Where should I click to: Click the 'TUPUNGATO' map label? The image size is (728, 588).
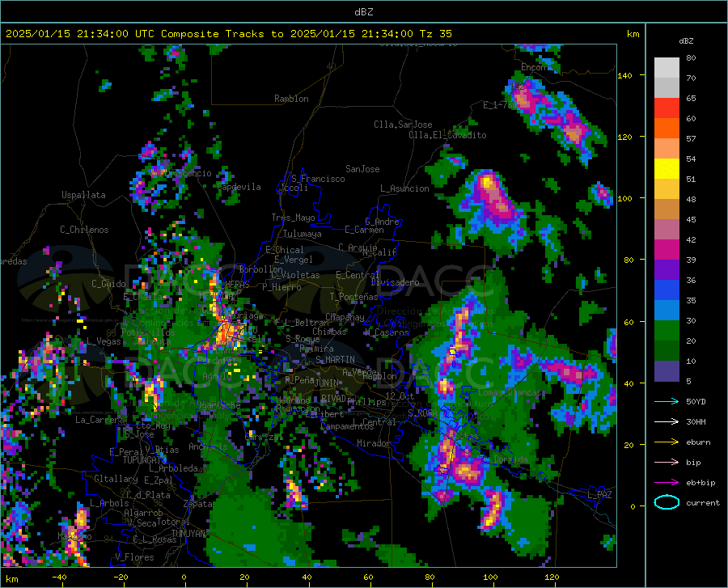pos(145,460)
